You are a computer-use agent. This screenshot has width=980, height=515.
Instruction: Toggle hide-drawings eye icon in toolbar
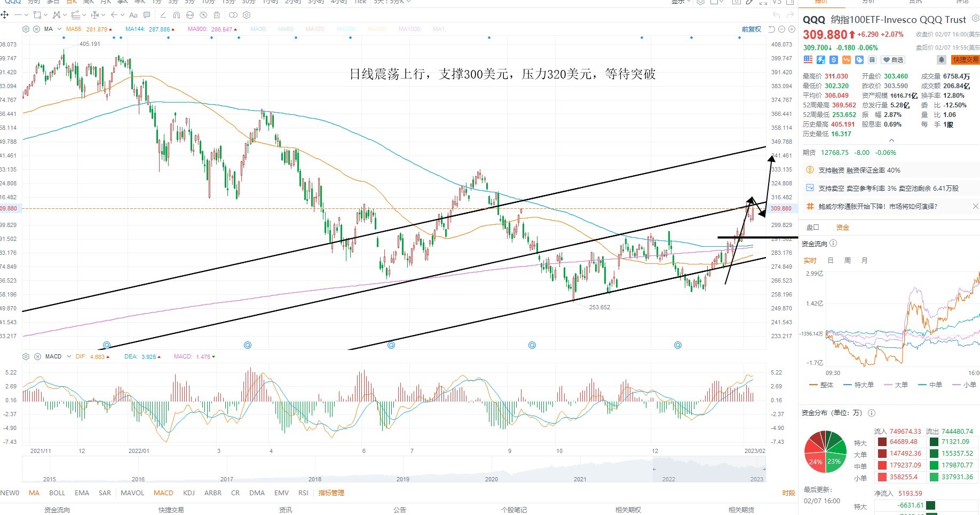coord(203,15)
